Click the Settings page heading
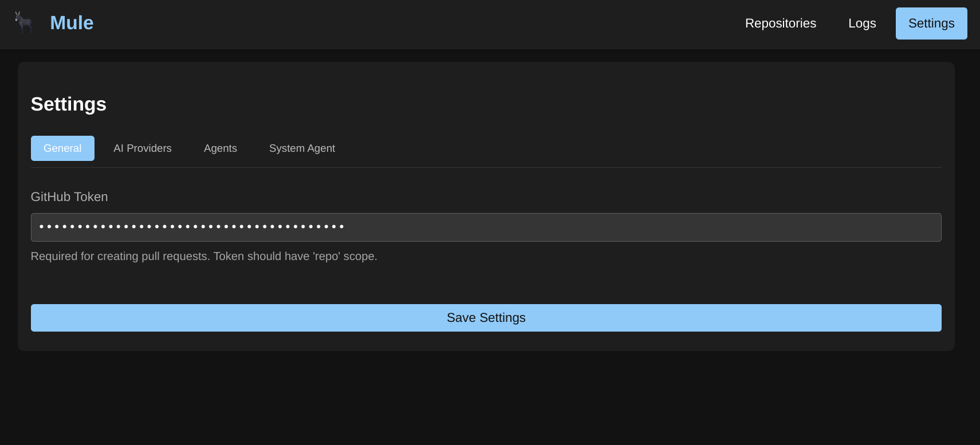 pos(69,104)
